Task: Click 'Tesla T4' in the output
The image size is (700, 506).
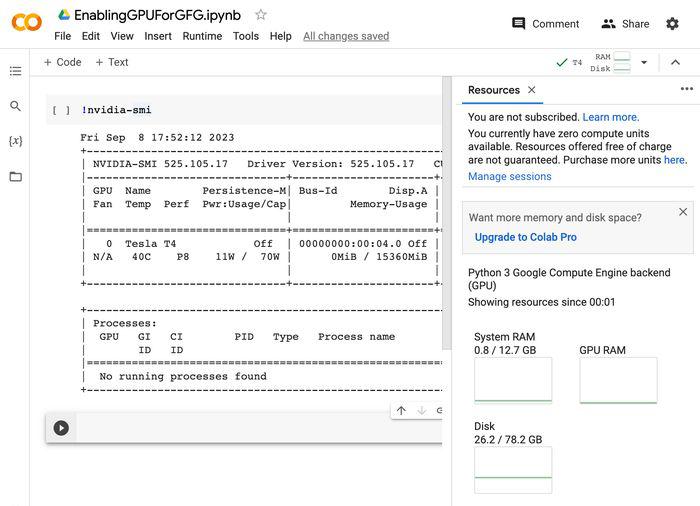Action: 150,244
